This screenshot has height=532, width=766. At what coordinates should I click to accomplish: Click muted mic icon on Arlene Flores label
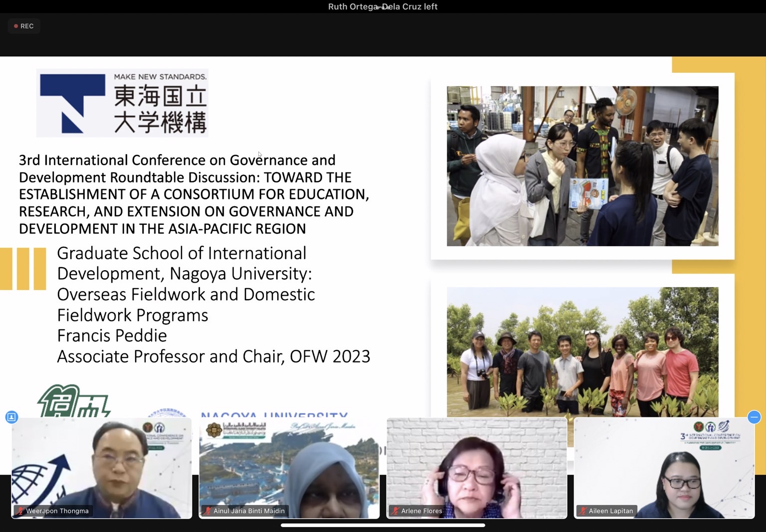[395, 511]
